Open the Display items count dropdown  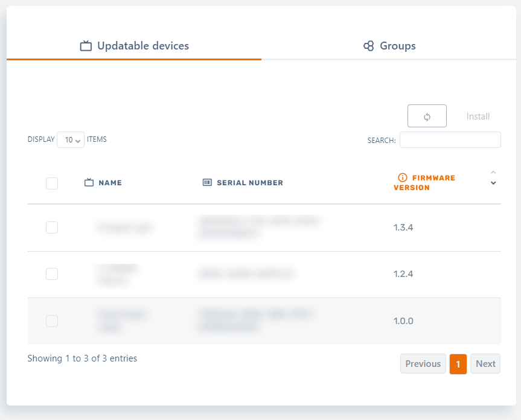(71, 140)
